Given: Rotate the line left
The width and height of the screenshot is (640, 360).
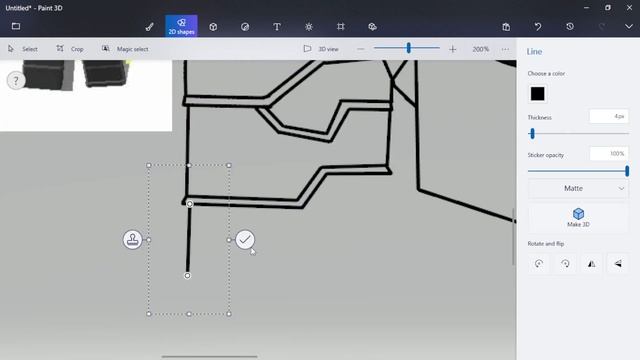Looking at the screenshot, I should (x=539, y=264).
